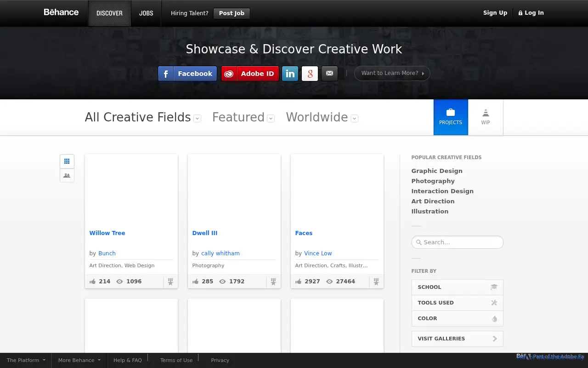Viewport: 588px width, 368px height.
Task: Click Sign Up in the header
Action: point(495,13)
